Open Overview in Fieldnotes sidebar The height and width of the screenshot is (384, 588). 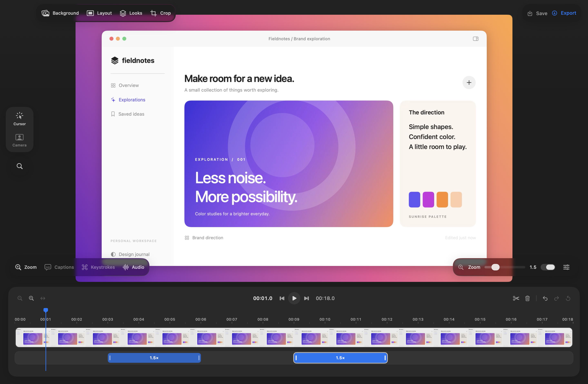[125, 85]
